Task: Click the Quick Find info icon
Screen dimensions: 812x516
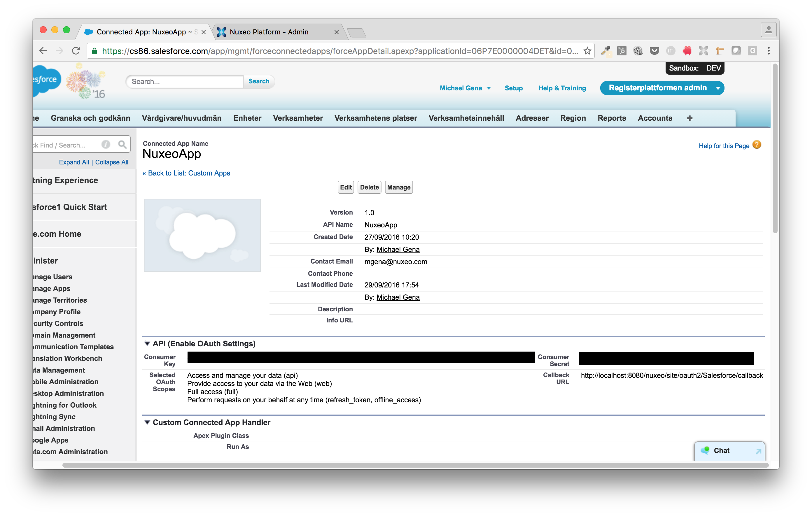Action: click(x=106, y=145)
